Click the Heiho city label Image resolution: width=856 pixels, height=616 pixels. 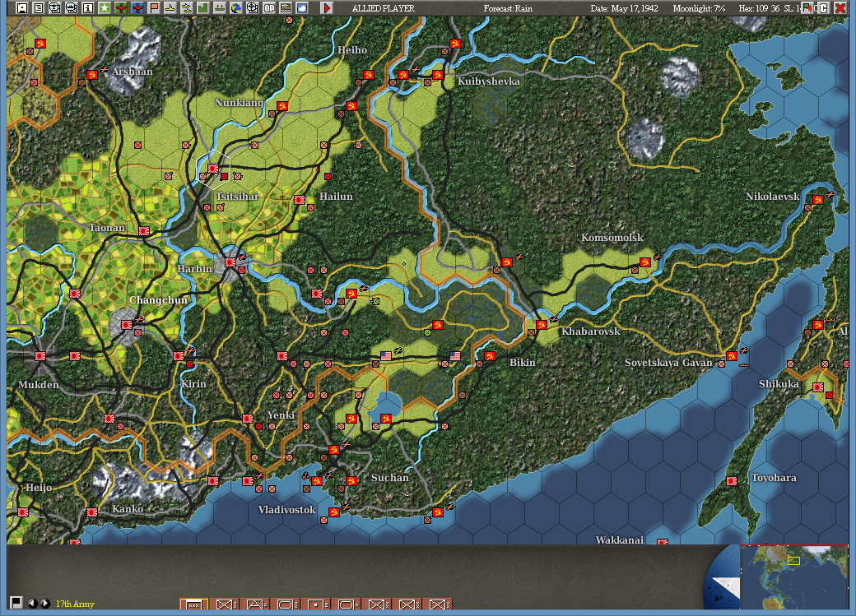(x=352, y=49)
